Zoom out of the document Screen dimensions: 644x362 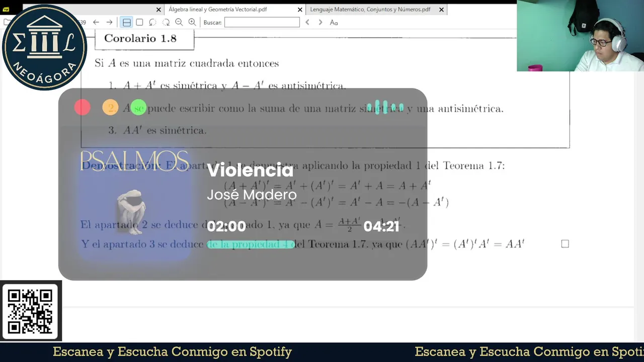click(x=179, y=22)
